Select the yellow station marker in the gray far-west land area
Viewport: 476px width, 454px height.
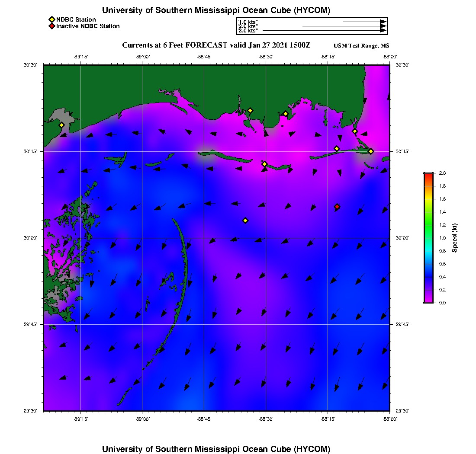click(x=61, y=125)
